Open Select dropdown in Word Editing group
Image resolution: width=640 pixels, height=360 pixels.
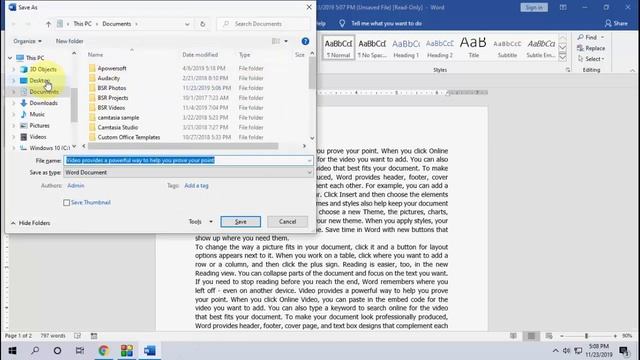591,59
